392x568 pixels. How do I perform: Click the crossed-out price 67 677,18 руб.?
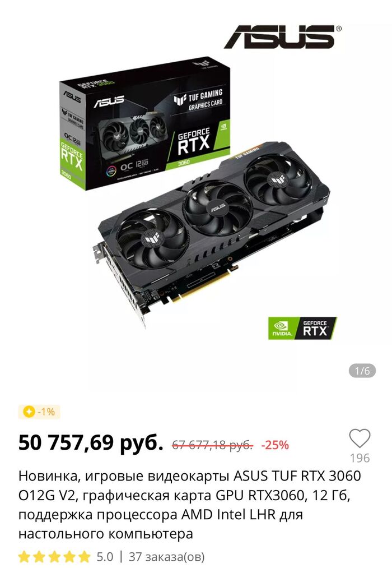click(212, 445)
